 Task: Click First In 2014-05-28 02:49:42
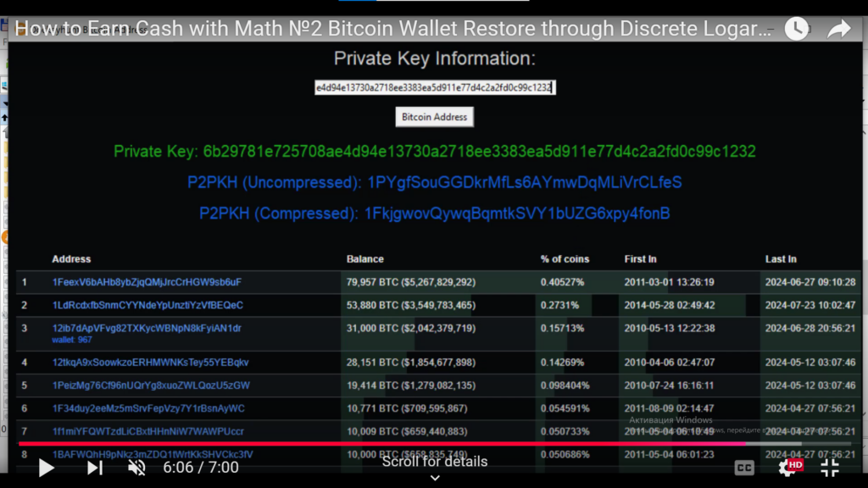[x=670, y=305]
